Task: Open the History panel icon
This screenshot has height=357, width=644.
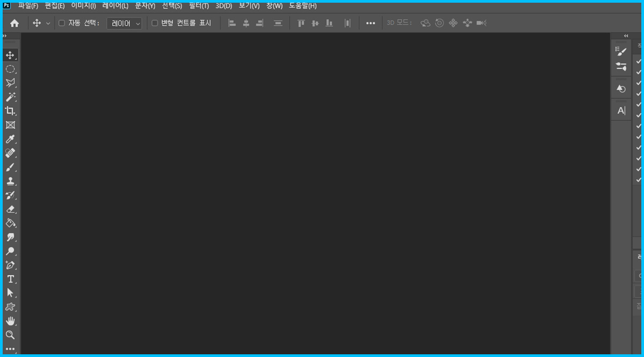Action: [621, 89]
